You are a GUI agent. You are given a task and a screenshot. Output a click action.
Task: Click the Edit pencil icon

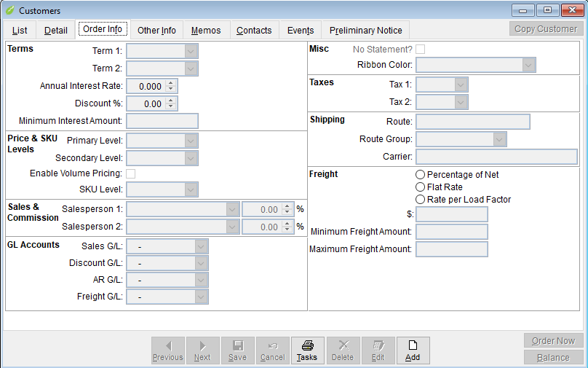(378, 345)
